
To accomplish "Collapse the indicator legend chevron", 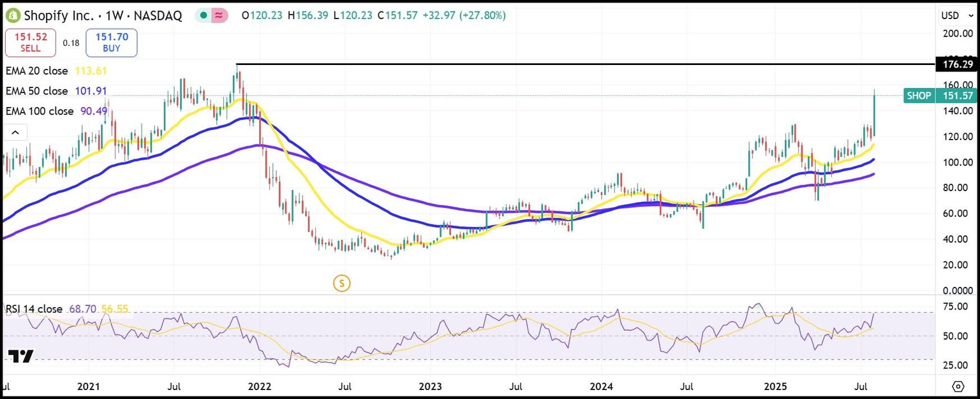I will click(15, 133).
